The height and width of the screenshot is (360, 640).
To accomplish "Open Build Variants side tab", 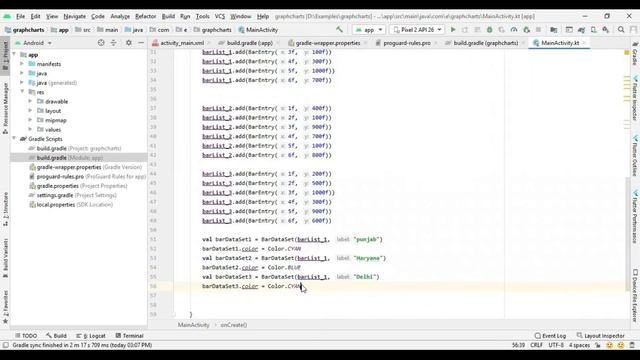I will pos(5,258).
